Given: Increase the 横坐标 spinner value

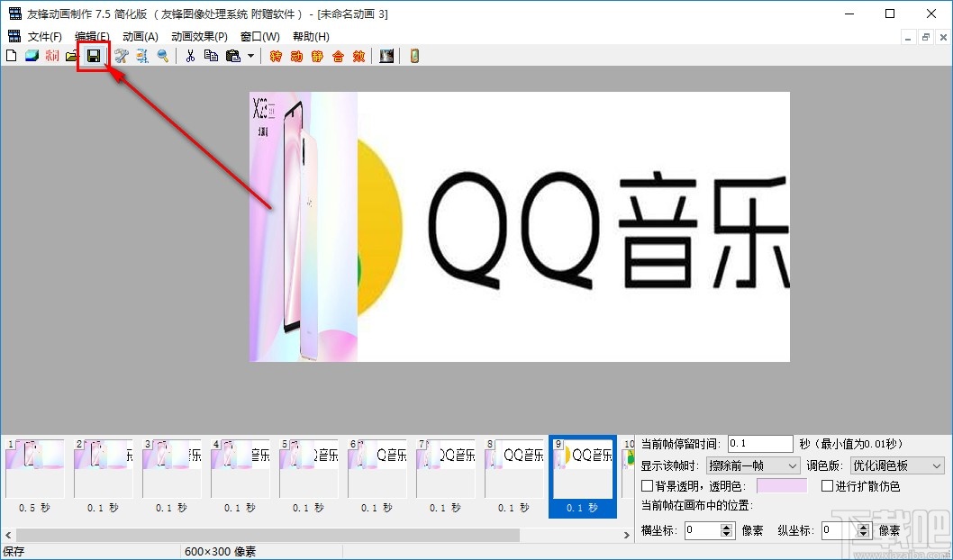Looking at the screenshot, I should (727, 527).
